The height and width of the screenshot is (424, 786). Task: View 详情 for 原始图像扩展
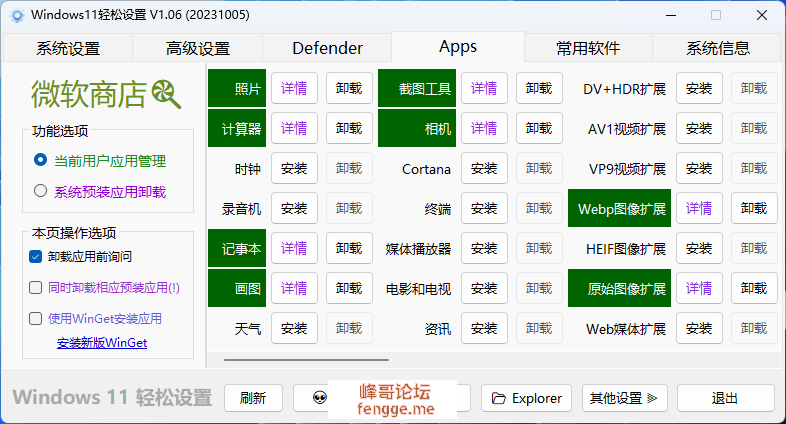point(699,288)
